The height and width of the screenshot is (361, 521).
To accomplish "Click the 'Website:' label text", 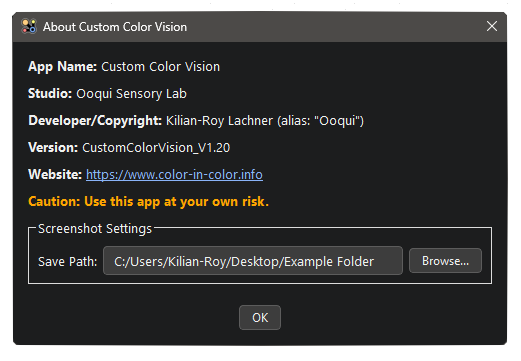I will click(55, 174).
